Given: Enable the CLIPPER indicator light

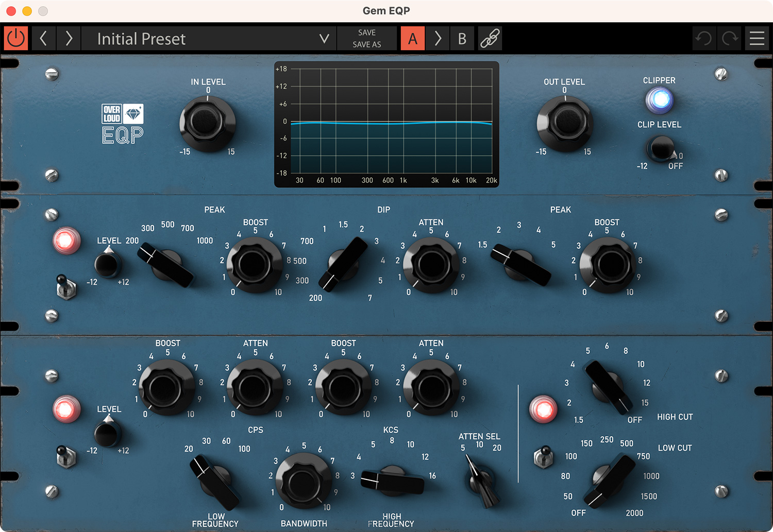Looking at the screenshot, I should (x=659, y=101).
